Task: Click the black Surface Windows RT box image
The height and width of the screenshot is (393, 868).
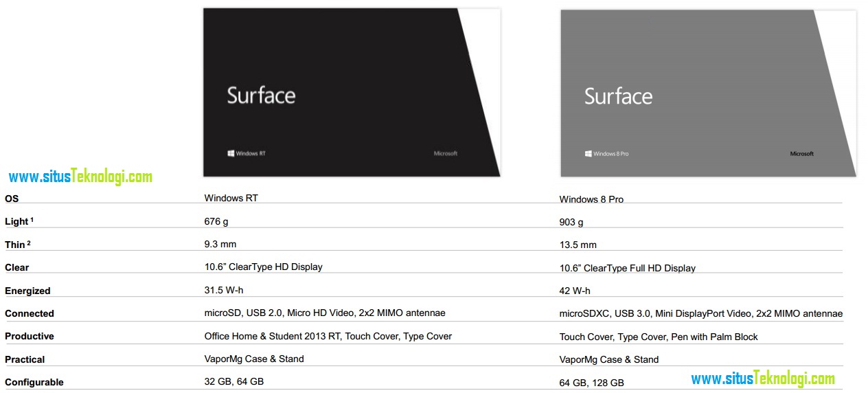Action: click(x=352, y=92)
